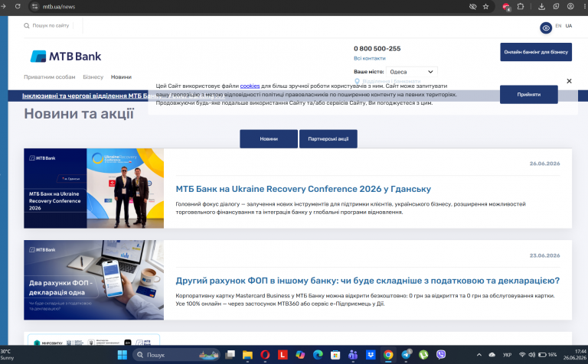
Task: Click OneDrive cloud tray icon
Action: click(x=492, y=355)
